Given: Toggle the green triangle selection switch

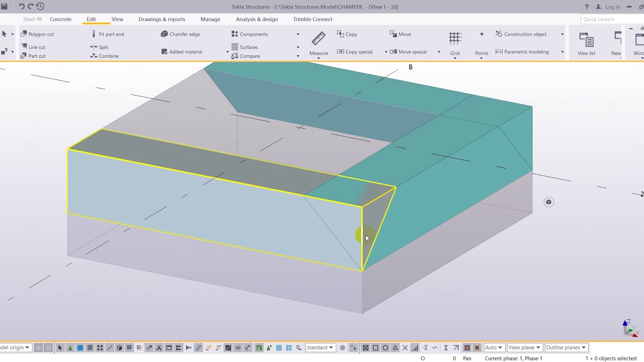Looking at the screenshot, I should 70,347.
